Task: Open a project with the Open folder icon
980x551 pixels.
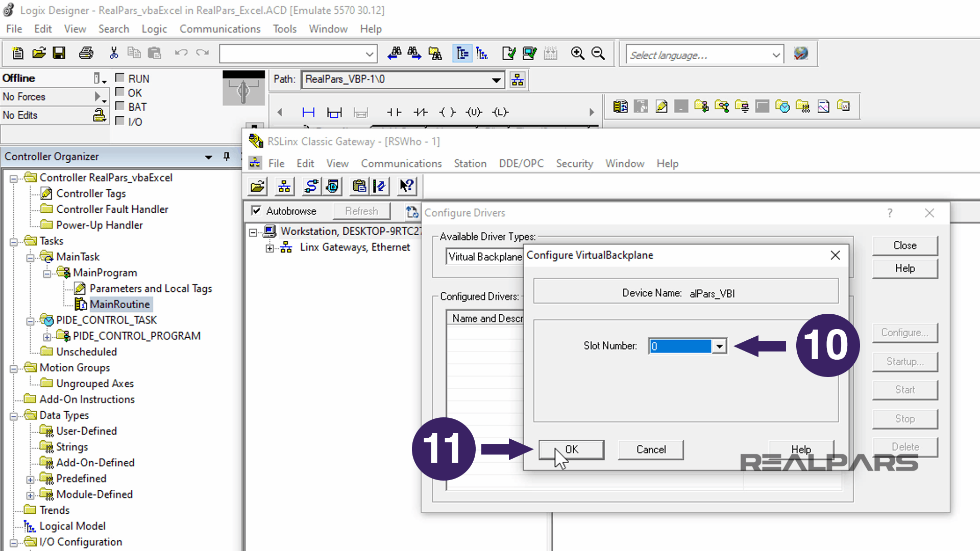Action: pyautogui.click(x=39, y=54)
